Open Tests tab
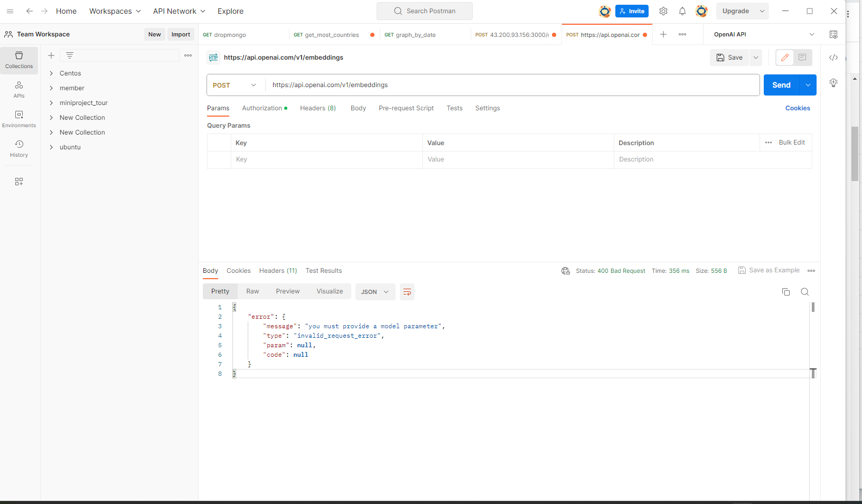 tap(454, 108)
